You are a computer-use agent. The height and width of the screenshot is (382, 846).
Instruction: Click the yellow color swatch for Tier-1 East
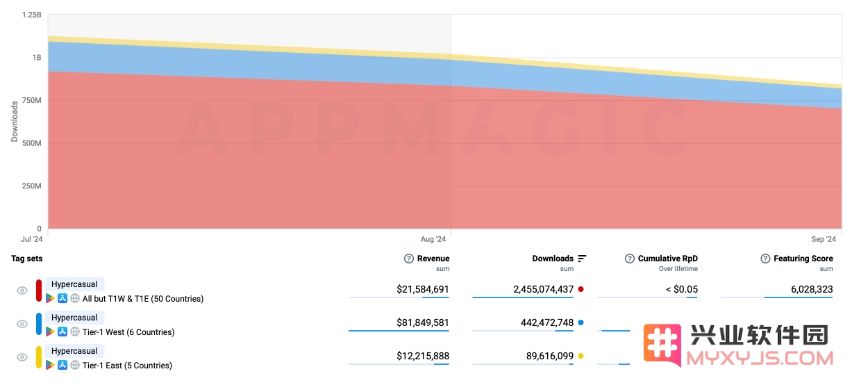39,357
